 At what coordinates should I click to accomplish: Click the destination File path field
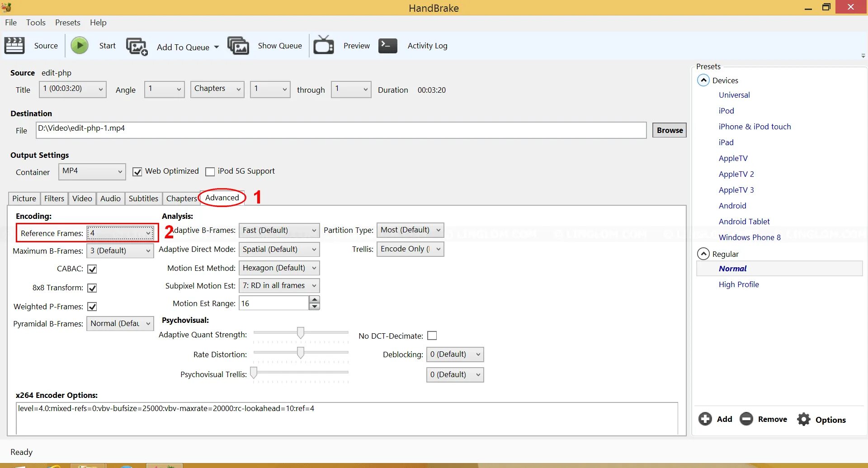341,130
